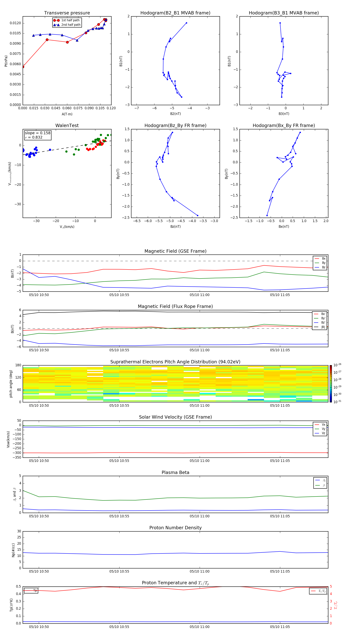This screenshot has height=644, width=351.
Task: Click the "B3(nT)" x-axis label
Action: tap(284, 114)
